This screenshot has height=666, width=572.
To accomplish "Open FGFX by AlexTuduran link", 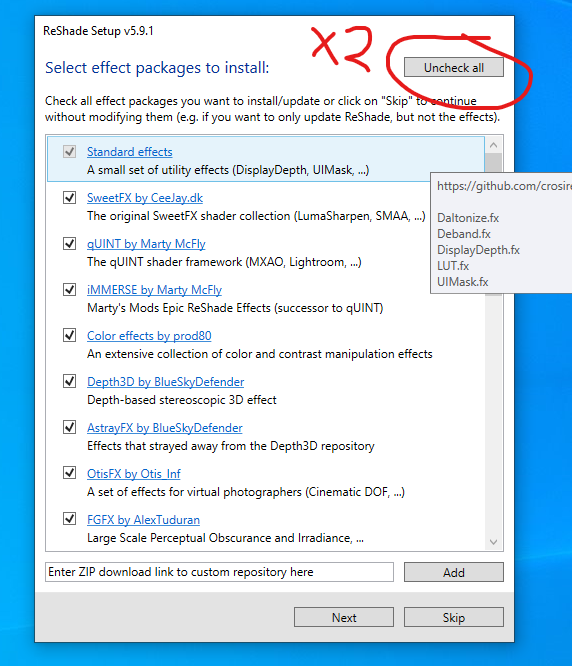I will pyautogui.click(x=143, y=519).
